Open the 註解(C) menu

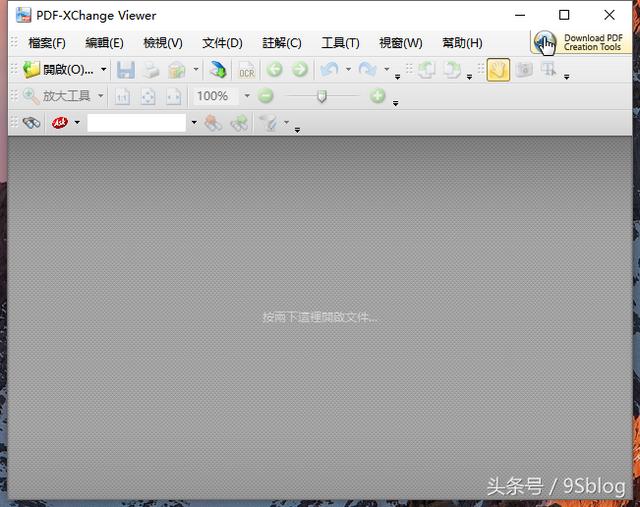coord(282,43)
